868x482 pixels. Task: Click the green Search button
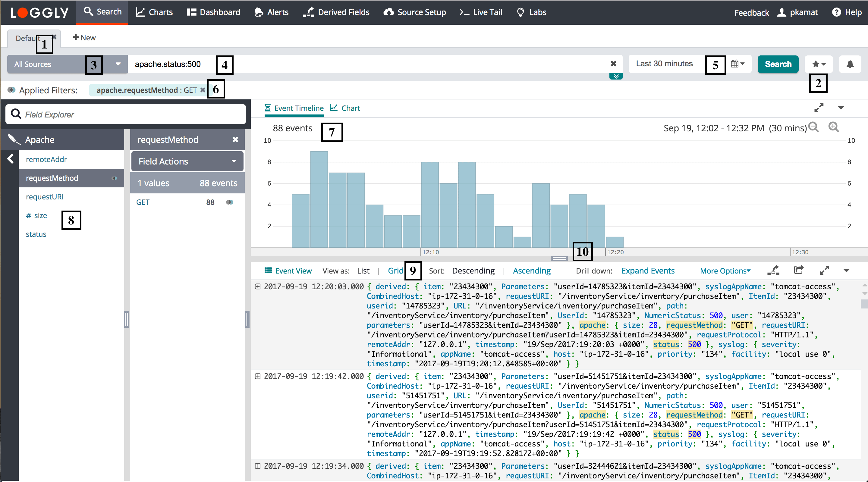(x=778, y=64)
